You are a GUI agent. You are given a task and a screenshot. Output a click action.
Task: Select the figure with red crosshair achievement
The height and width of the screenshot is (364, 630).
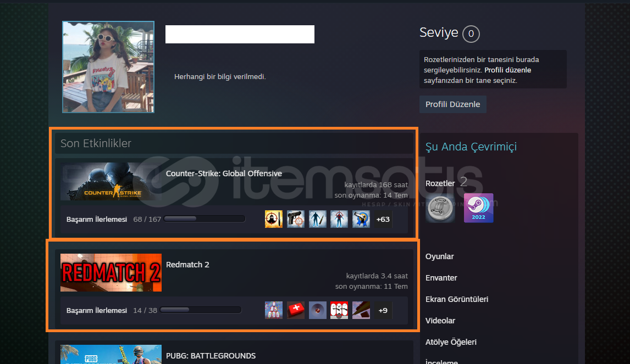pyautogui.click(x=339, y=219)
